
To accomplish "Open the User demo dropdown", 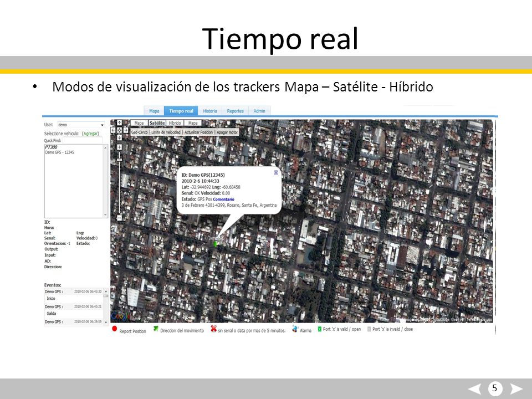I will (81, 125).
